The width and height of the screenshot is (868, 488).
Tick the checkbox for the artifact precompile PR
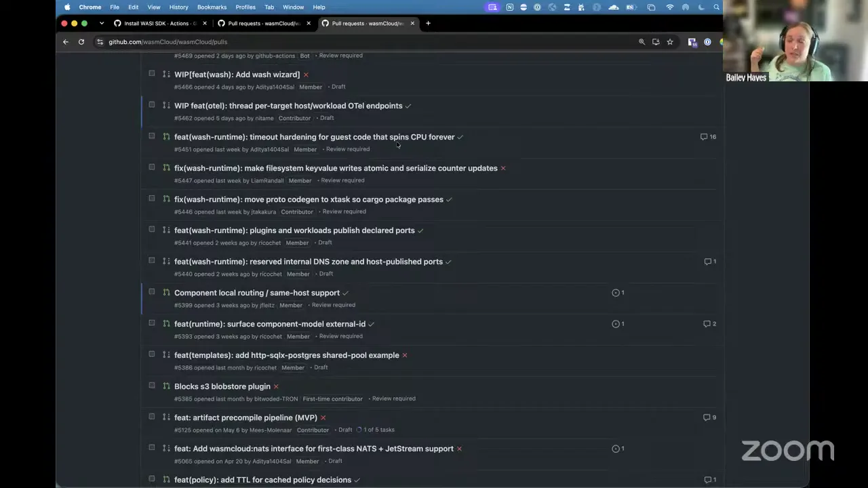click(x=152, y=416)
